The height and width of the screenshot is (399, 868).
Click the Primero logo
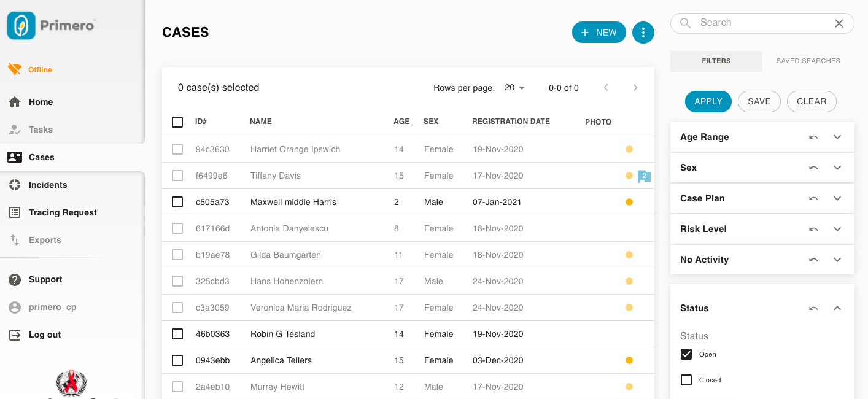(52, 26)
